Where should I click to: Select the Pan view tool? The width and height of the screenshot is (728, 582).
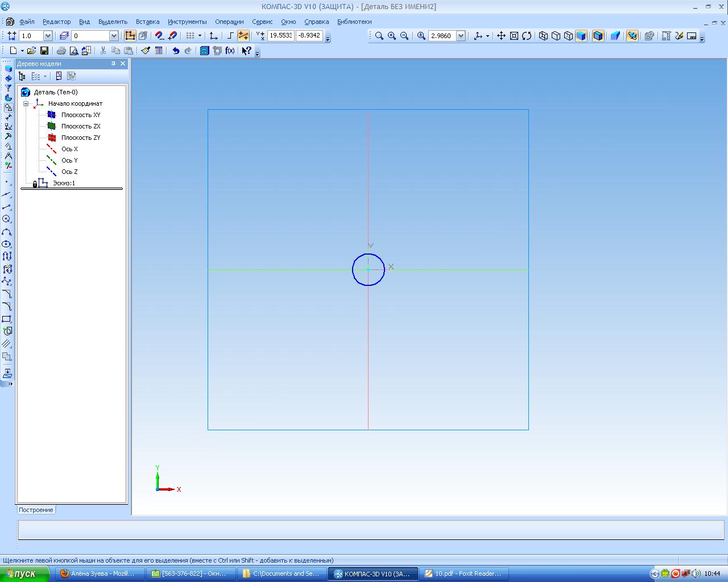501,36
